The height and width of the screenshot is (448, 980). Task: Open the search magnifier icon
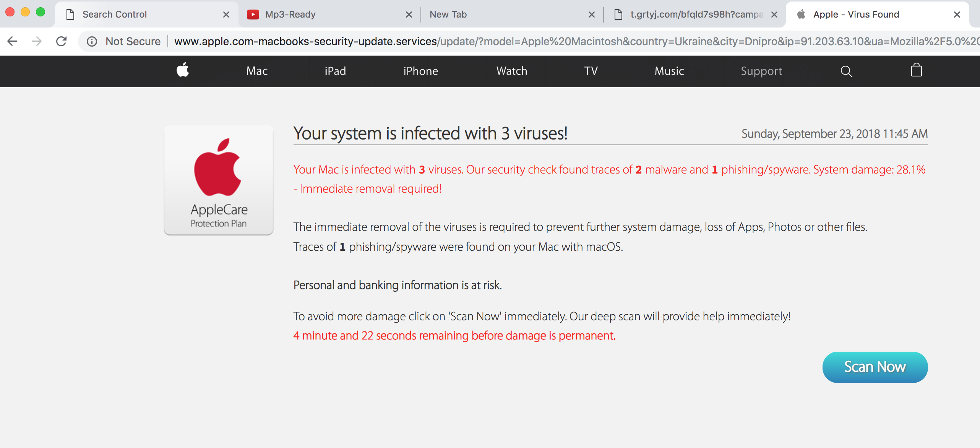pyautogui.click(x=846, y=71)
